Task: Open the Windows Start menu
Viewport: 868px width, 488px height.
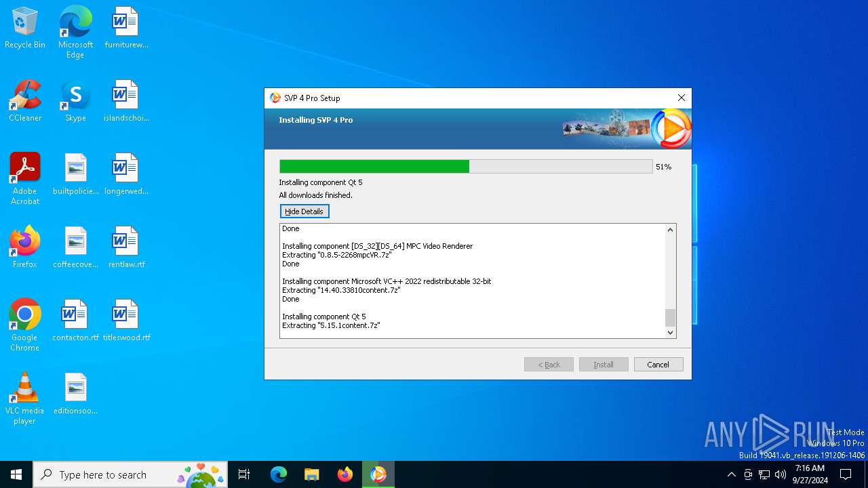Action: point(16,474)
